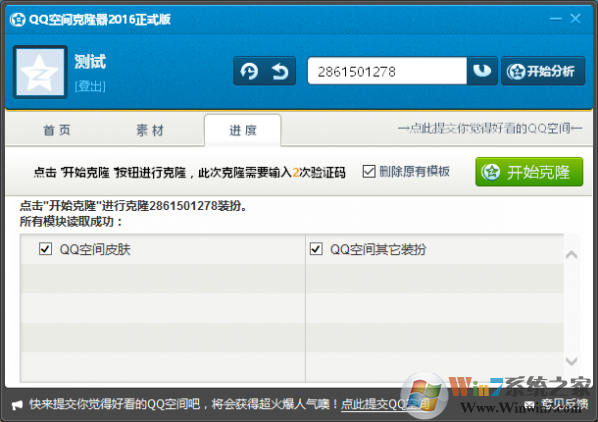The width and height of the screenshot is (598, 422).
Task: Close the QQ空间克隆器 window
Action: [575, 19]
